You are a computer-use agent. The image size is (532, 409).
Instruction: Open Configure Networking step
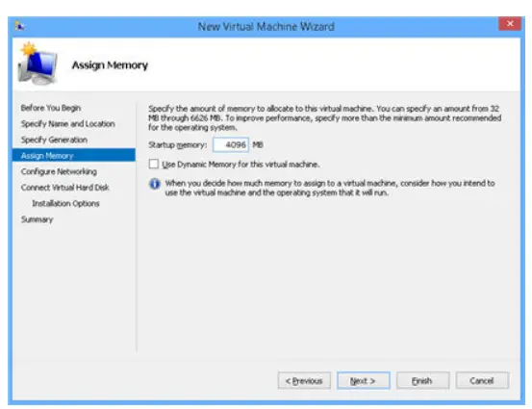pyautogui.click(x=59, y=171)
